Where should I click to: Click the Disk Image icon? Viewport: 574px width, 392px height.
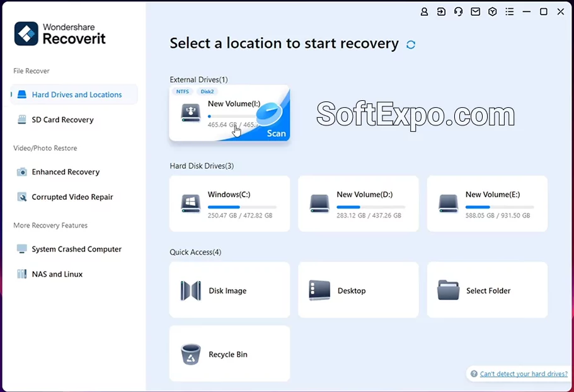229,290
